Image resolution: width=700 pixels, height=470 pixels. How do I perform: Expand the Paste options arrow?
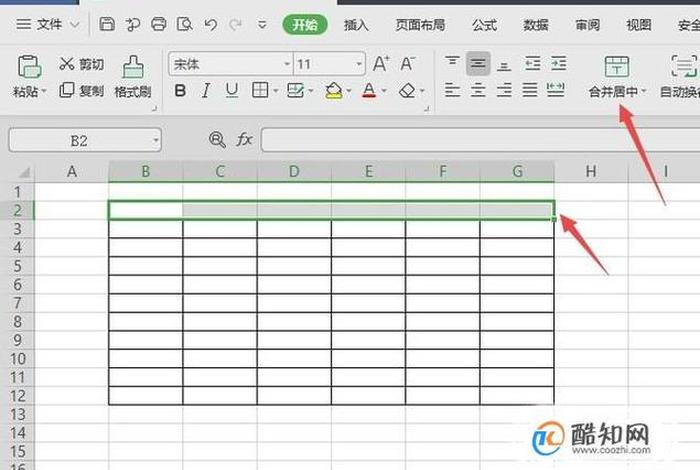[44, 92]
